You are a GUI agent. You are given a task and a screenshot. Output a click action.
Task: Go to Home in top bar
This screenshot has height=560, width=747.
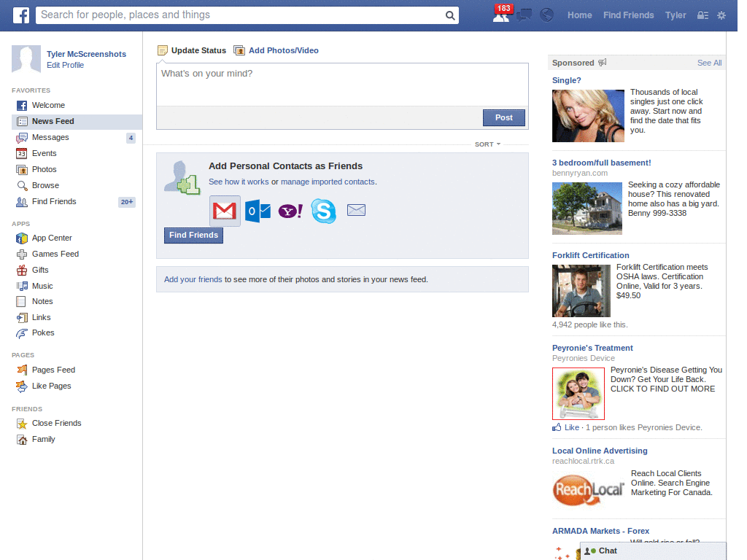(x=579, y=15)
